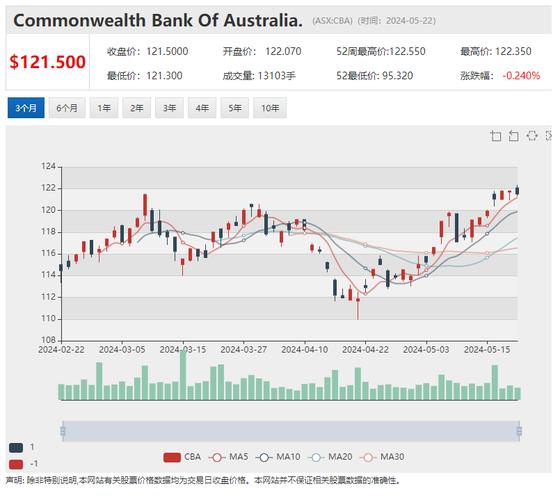This screenshot has width=560, height=500.
Task: Click the 2024-03-05 x-axis date label
Action: [x=122, y=350]
